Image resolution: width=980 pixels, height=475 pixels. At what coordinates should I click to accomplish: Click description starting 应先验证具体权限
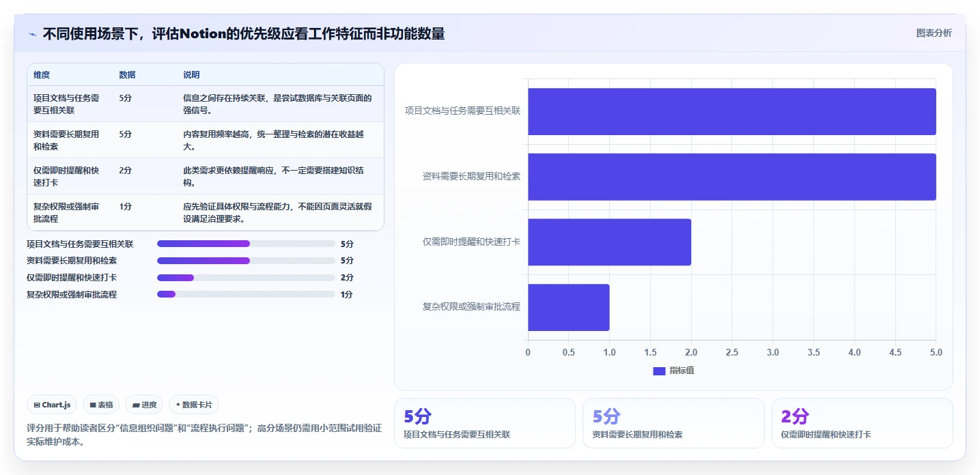pos(277,212)
